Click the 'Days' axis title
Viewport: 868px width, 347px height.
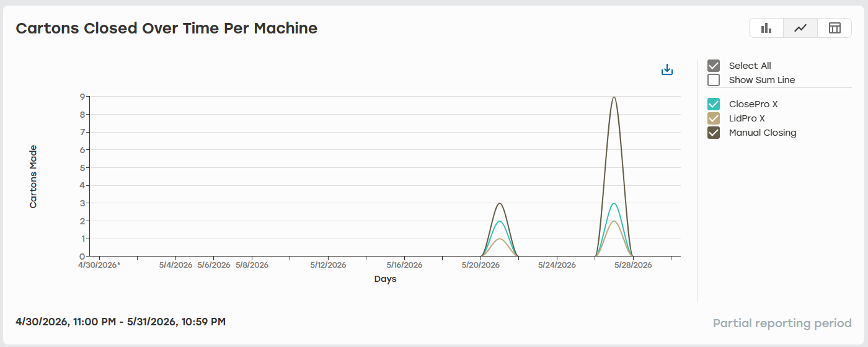point(385,279)
